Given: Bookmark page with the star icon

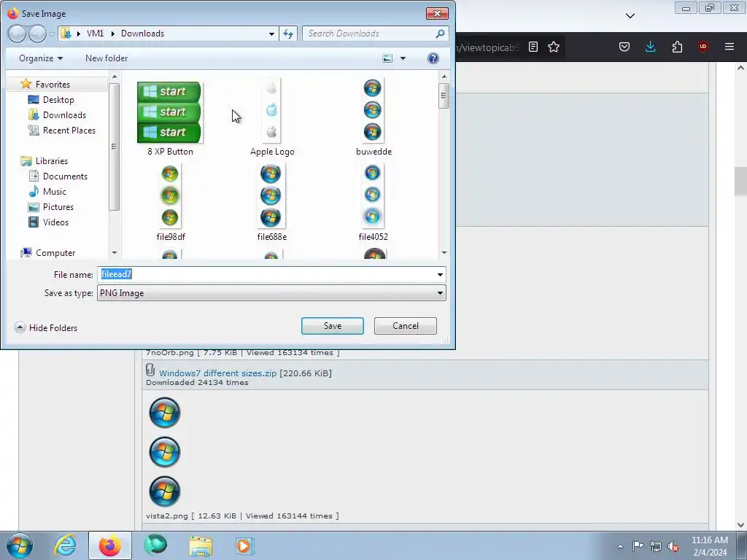Looking at the screenshot, I should pos(554,47).
